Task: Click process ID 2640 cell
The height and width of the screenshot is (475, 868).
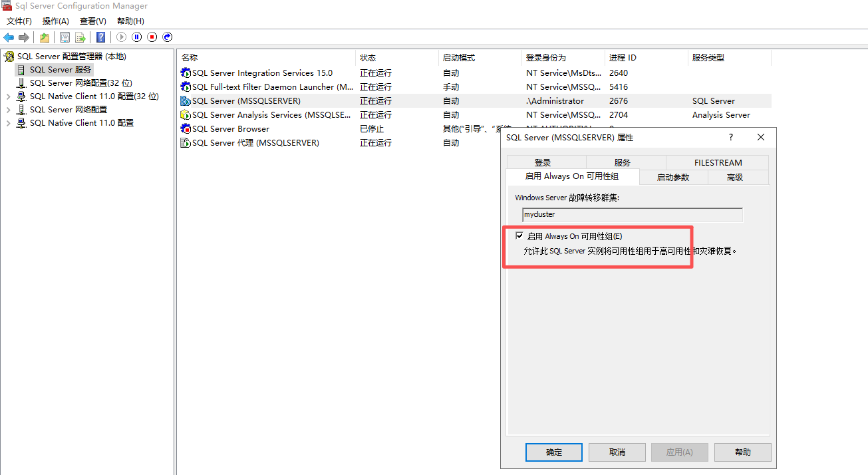Action: 619,73
